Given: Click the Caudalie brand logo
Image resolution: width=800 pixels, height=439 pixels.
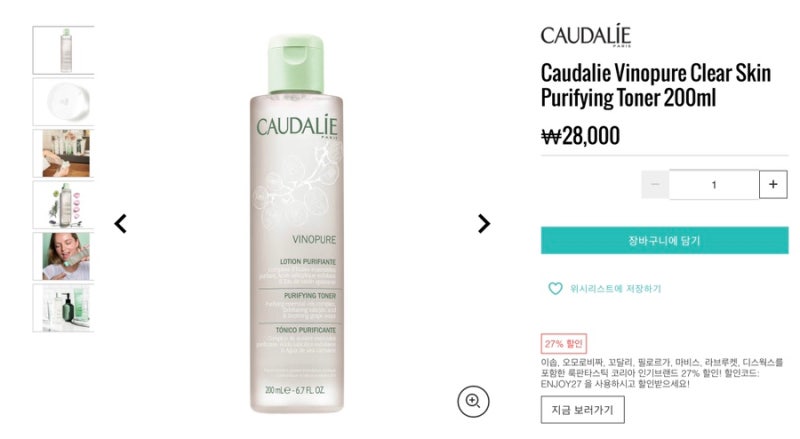Looking at the screenshot, I should click(586, 36).
